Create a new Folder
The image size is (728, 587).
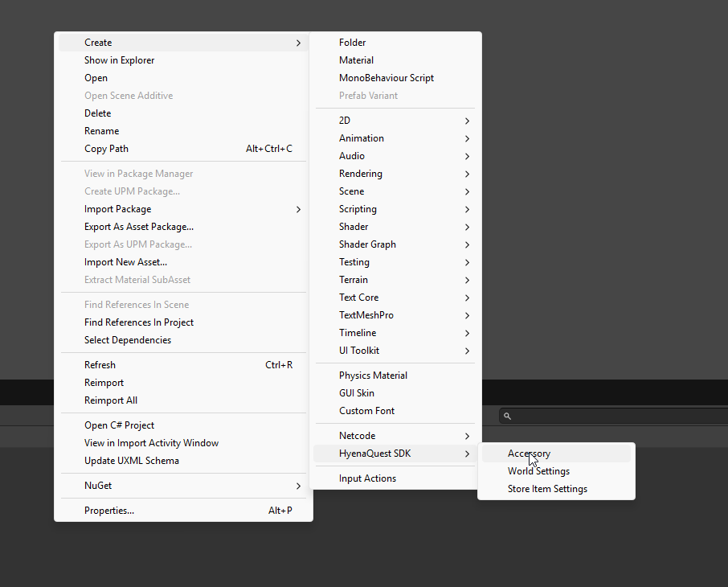coord(395,43)
